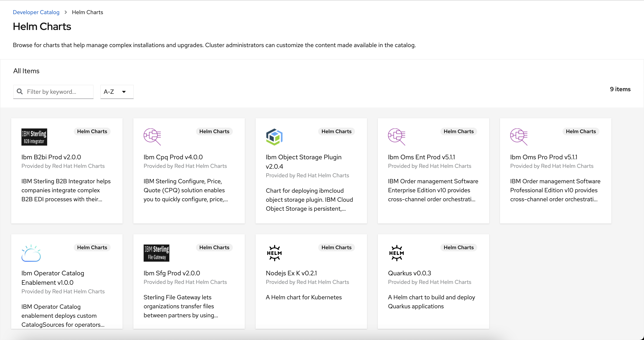
Task: Click the Helm logo on Nodejs Ex K
Action: (274, 253)
